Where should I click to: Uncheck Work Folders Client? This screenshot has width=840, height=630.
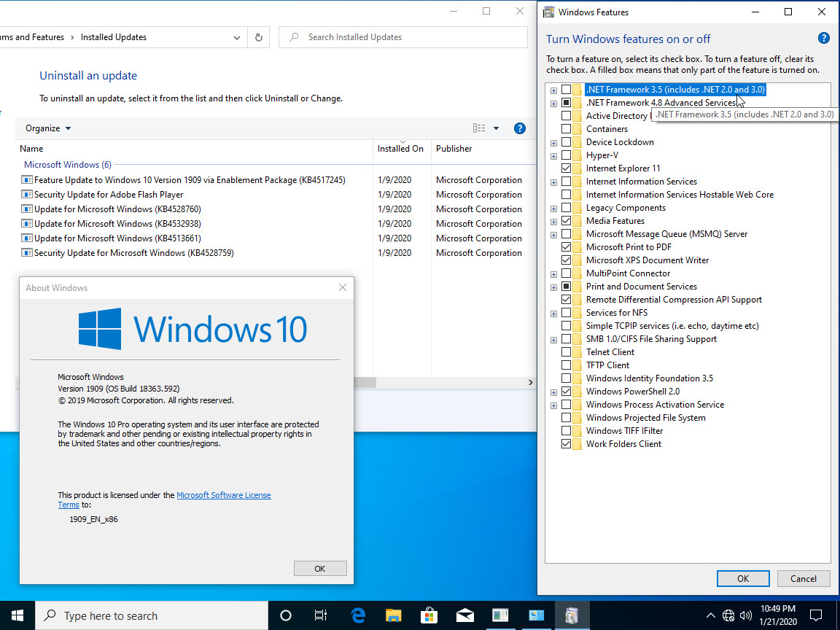(x=566, y=444)
